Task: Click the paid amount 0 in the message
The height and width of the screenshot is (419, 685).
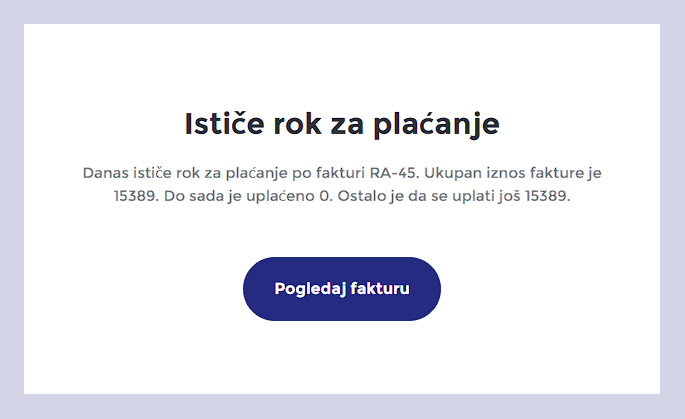Action: [325, 196]
